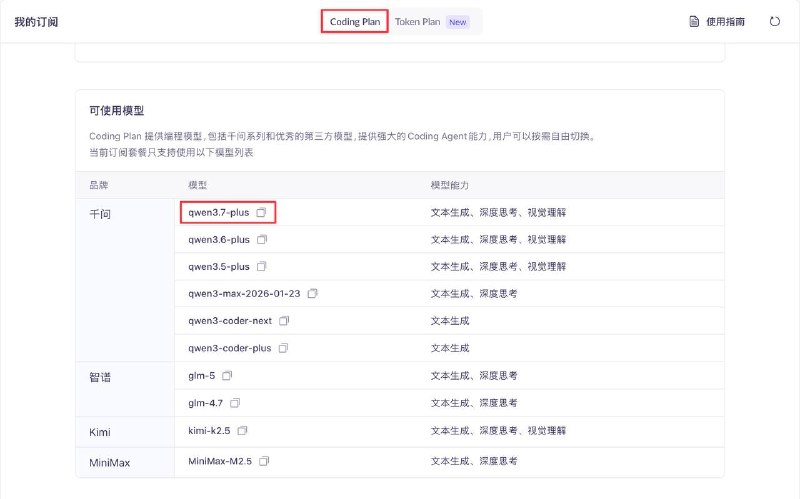Select the qwen3.7-plus model text
The height and width of the screenshot is (499, 800).
tap(218, 213)
